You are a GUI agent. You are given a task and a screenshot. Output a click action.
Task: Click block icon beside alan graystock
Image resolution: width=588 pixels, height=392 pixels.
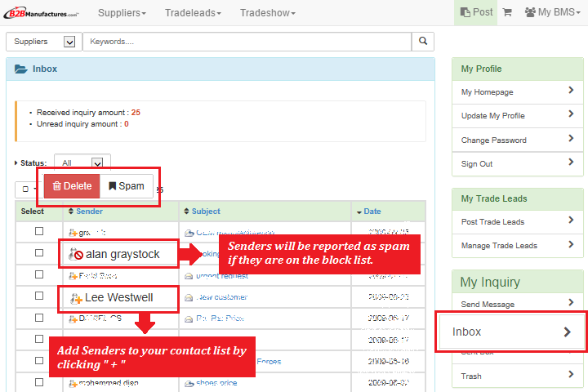click(78, 254)
